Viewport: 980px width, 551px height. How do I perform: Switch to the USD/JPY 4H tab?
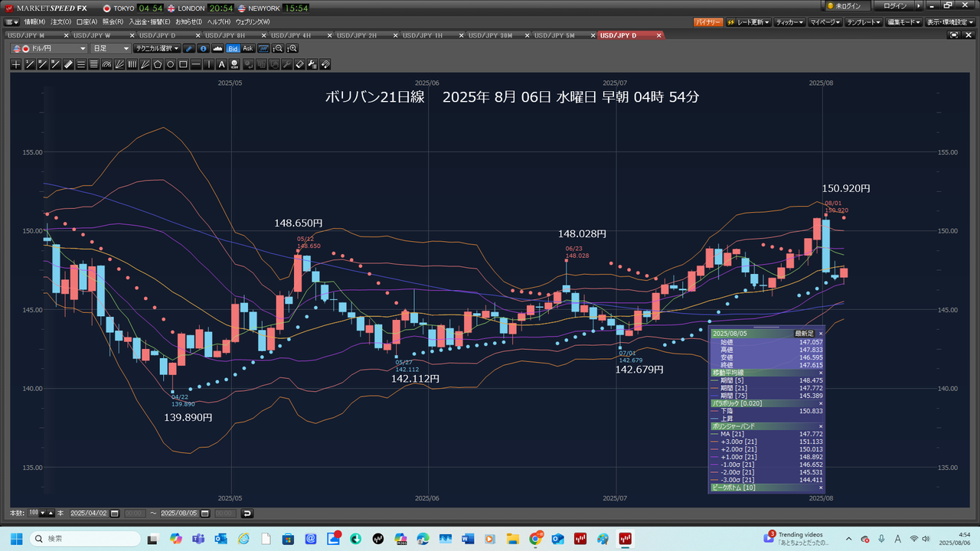click(295, 35)
